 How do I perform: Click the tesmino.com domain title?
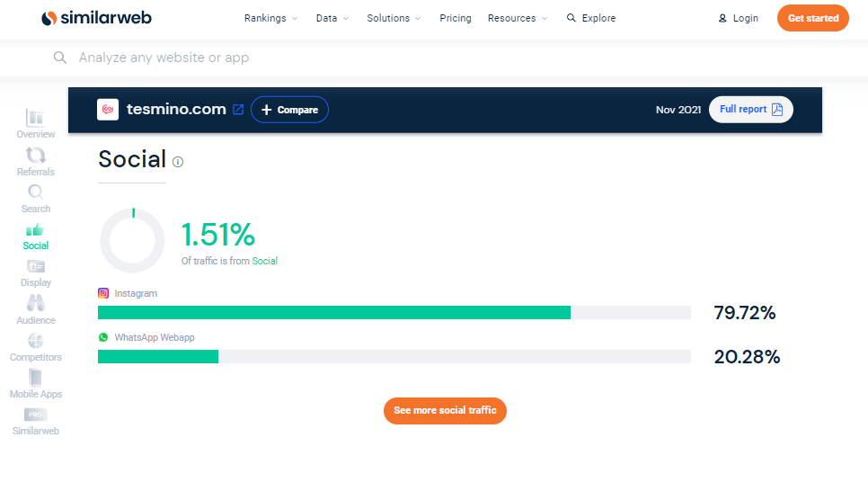point(176,109)
